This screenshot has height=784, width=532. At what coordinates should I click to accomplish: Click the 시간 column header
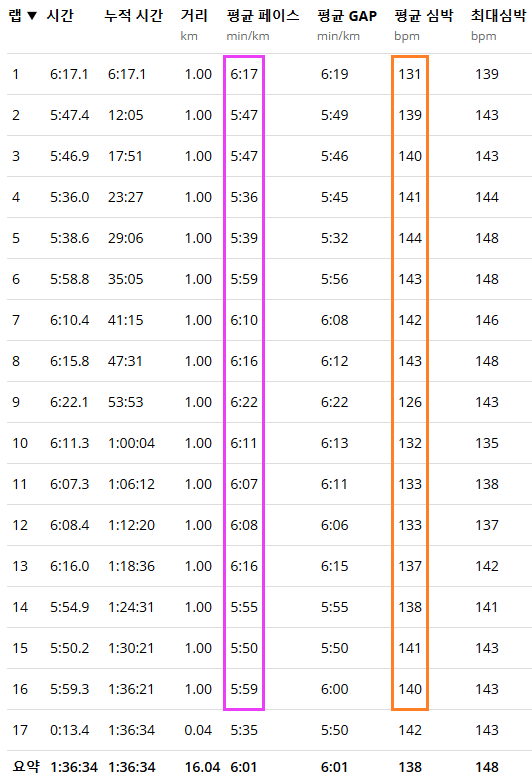pos(60,16)
